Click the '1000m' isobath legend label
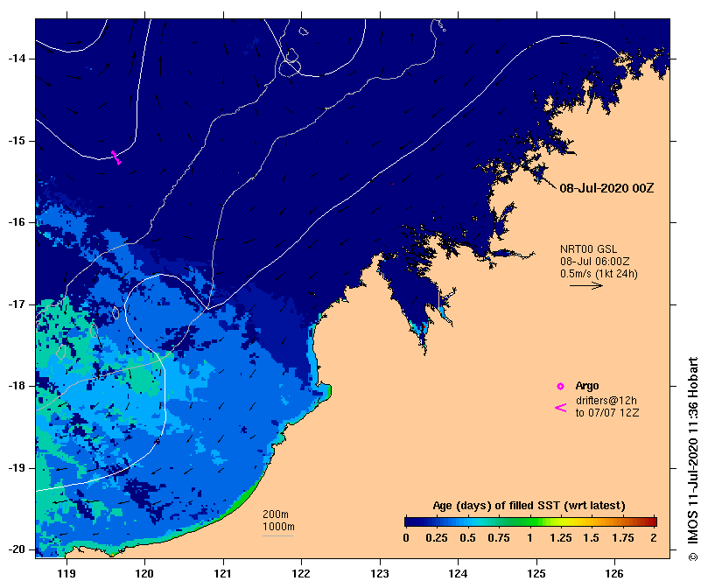The image size is (708, 588). [x=278, y=527]
